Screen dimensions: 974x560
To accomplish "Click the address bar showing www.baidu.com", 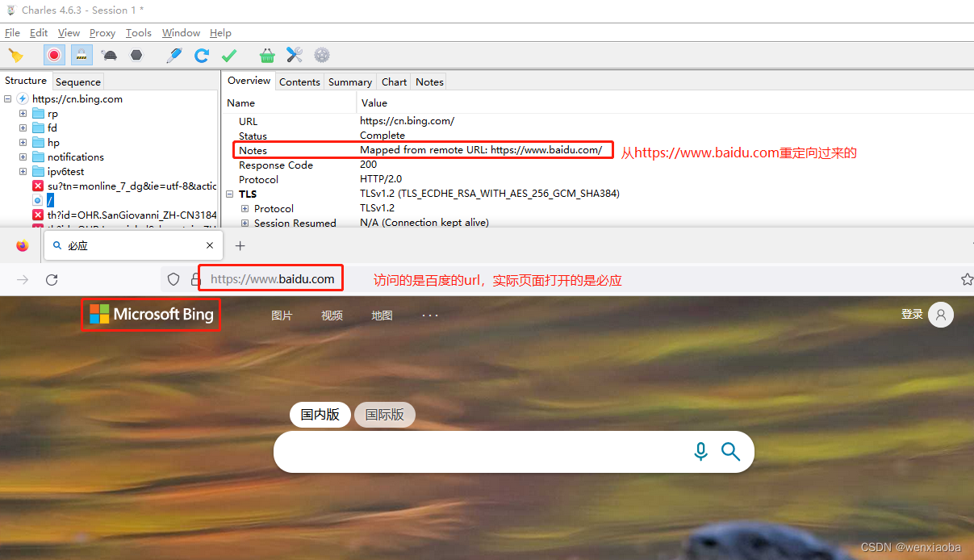I will 272,279.
